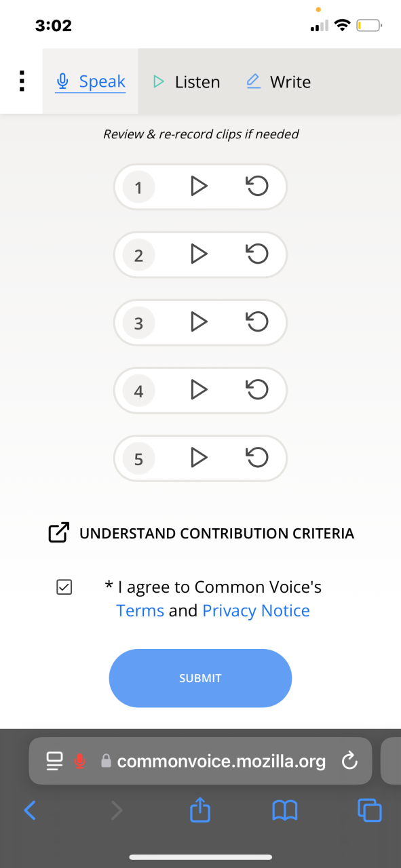This screenshot has width=401, height=868.
Task: Play recorded clip 2
Action: tap(198, 254)
